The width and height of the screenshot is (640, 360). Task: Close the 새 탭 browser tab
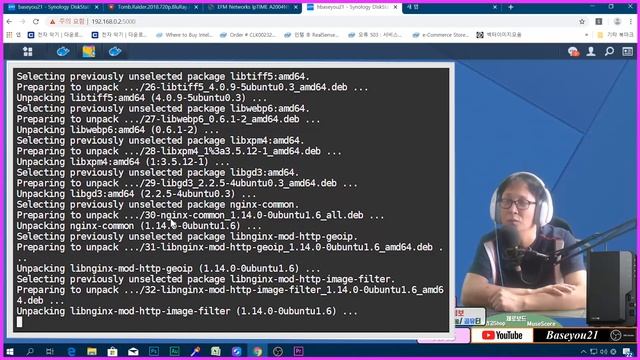tap(495, 7)
